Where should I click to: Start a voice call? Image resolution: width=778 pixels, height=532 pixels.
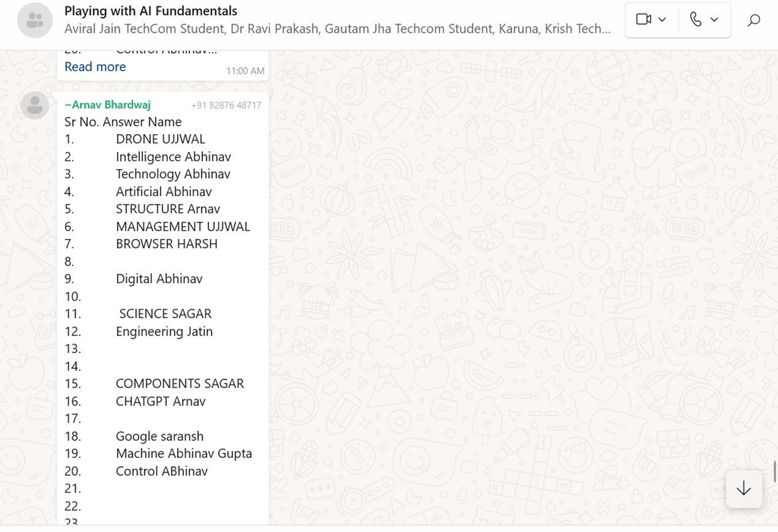point(696,20)
